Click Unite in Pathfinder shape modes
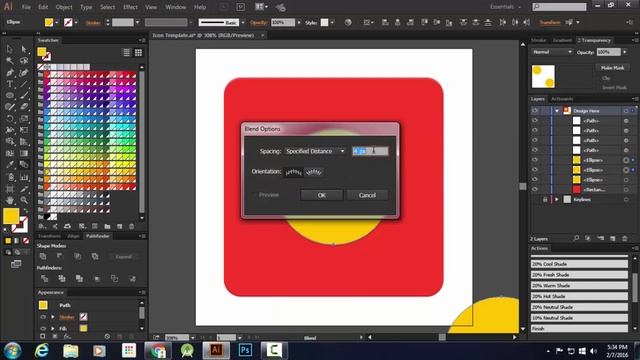 click(43, 256)
